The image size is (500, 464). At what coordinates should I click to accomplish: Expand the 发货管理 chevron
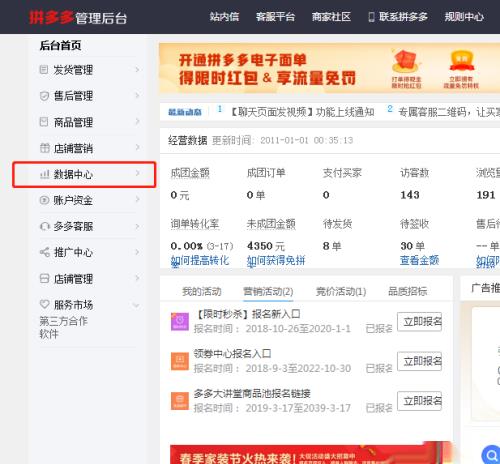pyautogui.click(x=137, y=69)
